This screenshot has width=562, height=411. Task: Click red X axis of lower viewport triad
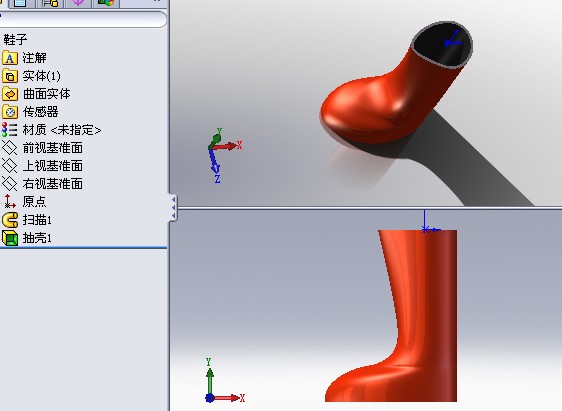(228, 398)
